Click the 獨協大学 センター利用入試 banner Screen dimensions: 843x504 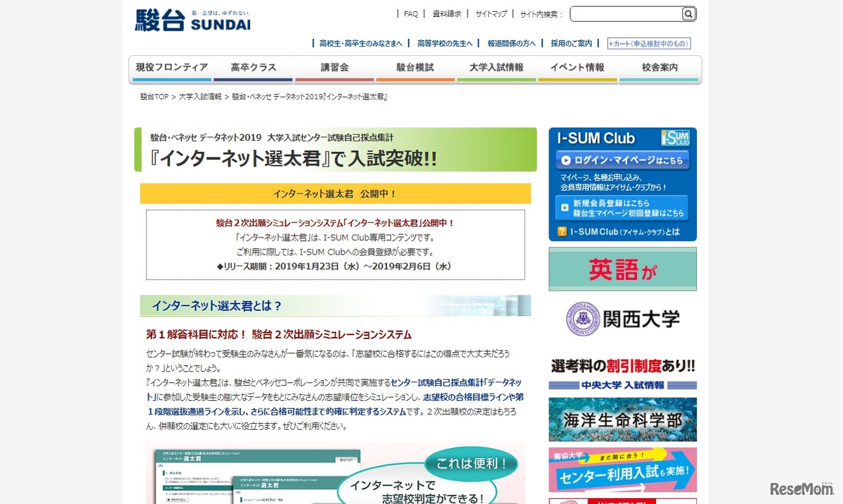click(x=622, y=470)
